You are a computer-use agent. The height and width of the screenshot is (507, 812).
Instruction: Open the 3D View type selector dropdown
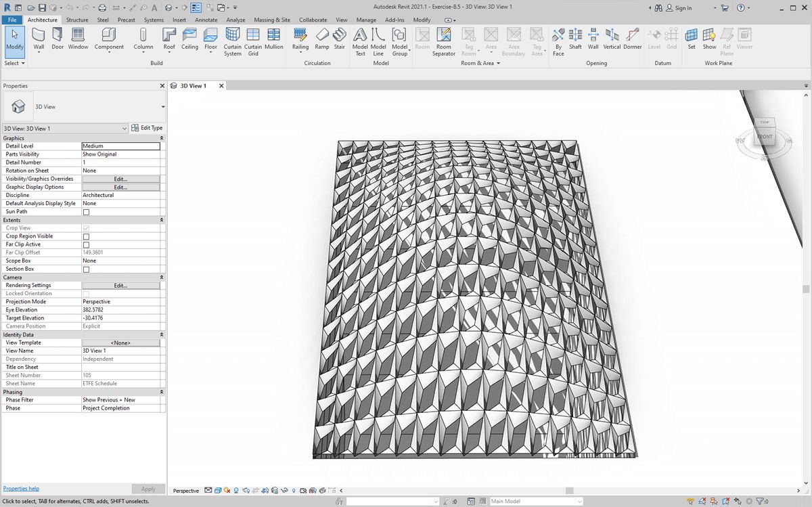click(x=162, y=107)
